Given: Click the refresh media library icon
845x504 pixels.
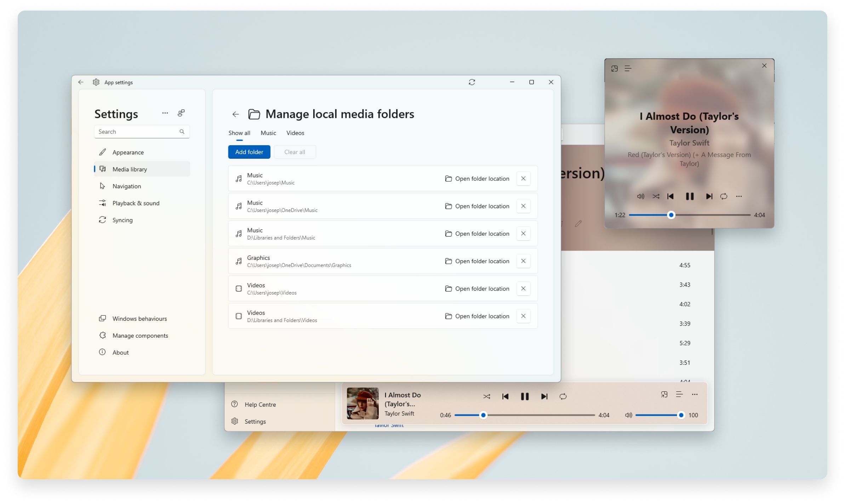Looking at the screenshot, I should [472, 82].
